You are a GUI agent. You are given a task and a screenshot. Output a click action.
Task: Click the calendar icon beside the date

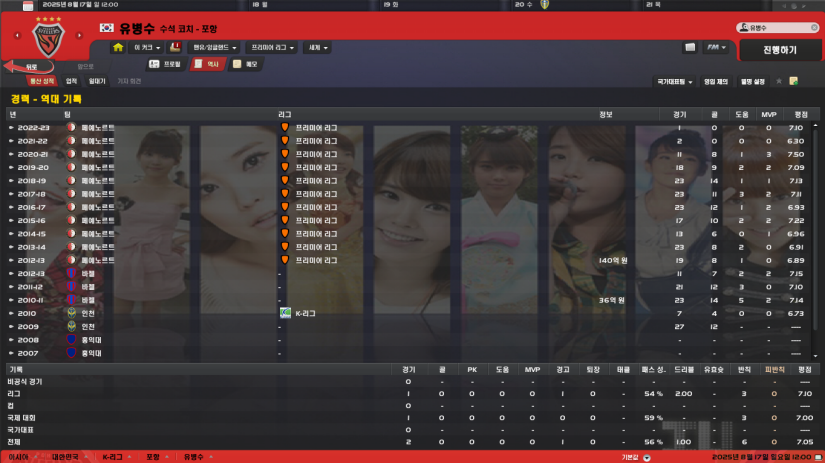[28, 5]
